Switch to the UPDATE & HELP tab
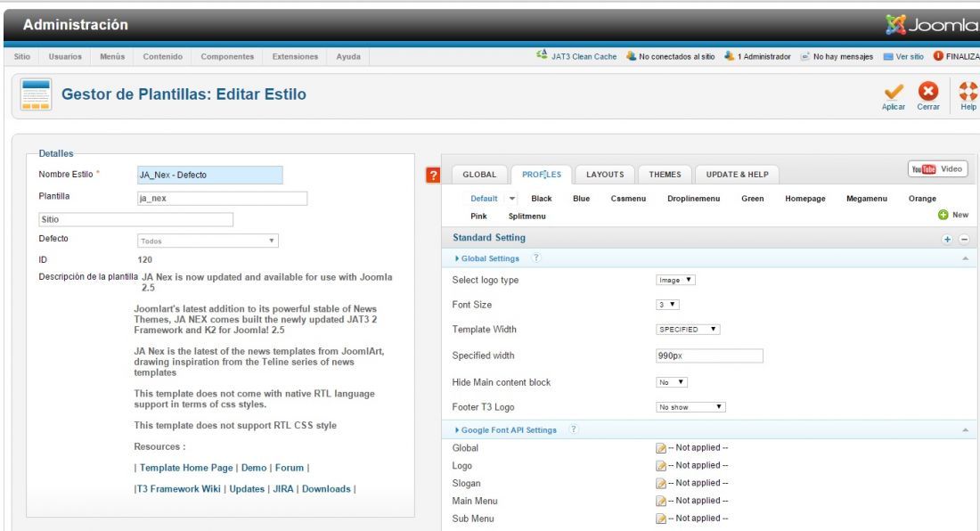Viewport: 980px width, 531px height. 738,175
